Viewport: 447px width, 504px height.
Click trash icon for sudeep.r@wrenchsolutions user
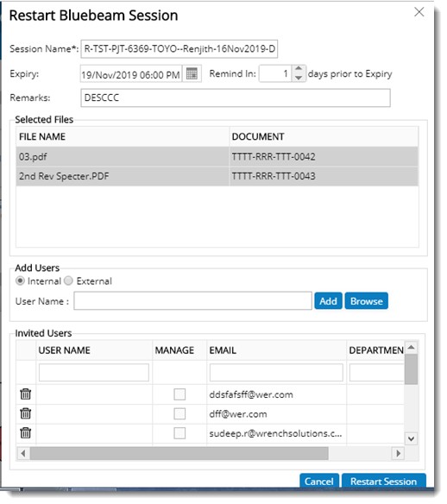[25, 432]
